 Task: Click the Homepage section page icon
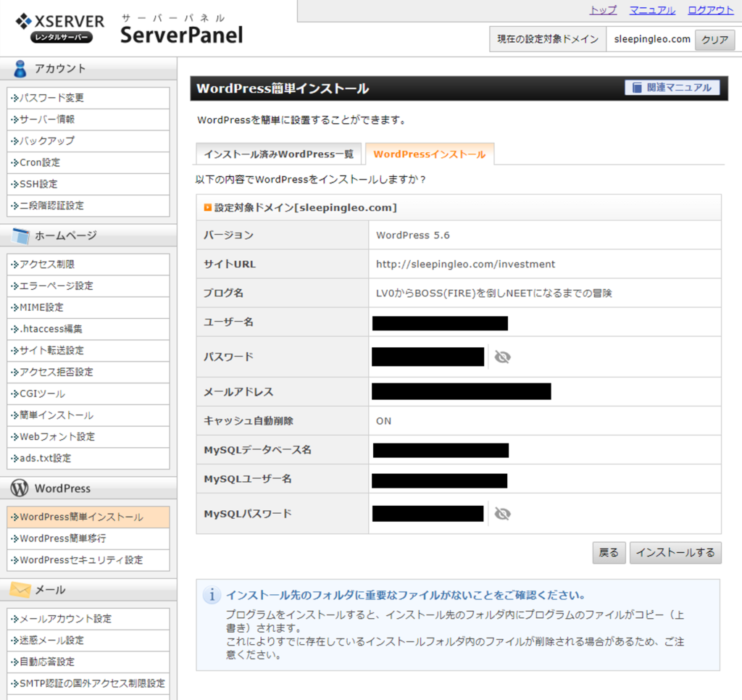tap(20, 236)
